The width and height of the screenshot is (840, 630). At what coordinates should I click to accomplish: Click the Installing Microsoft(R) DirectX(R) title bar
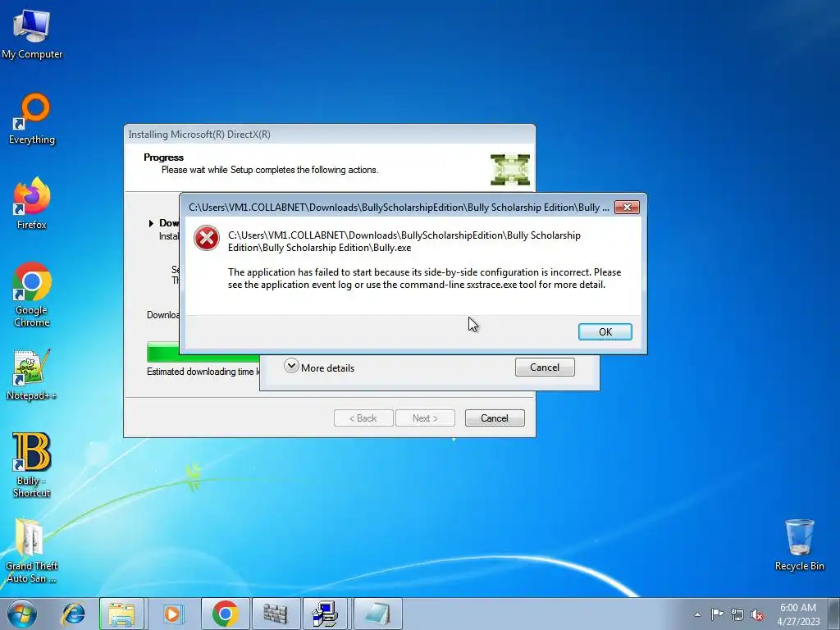pyautogui.click(x=330, y=134)
